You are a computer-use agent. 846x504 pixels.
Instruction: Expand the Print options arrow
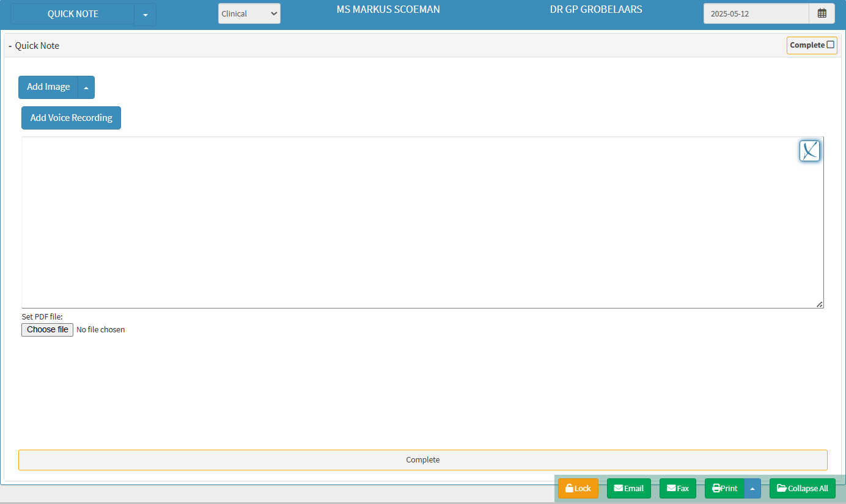[752, 488]
